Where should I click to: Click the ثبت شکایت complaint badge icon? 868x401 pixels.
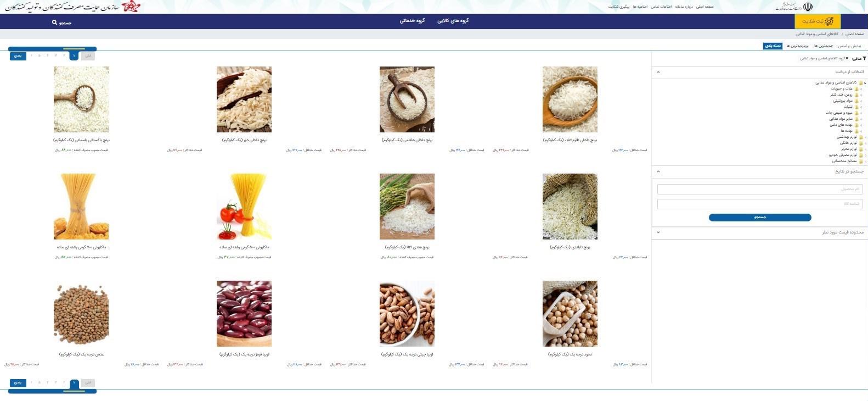pos(829,21)
